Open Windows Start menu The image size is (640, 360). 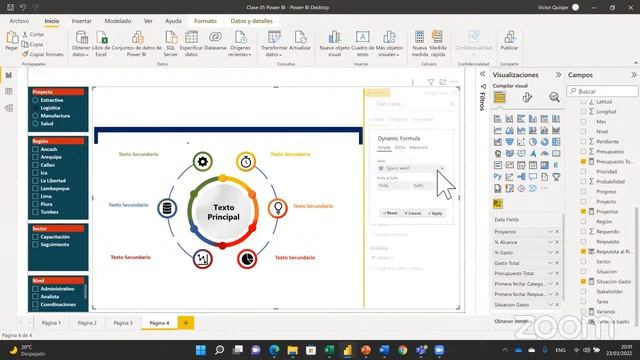pos(201,350)
